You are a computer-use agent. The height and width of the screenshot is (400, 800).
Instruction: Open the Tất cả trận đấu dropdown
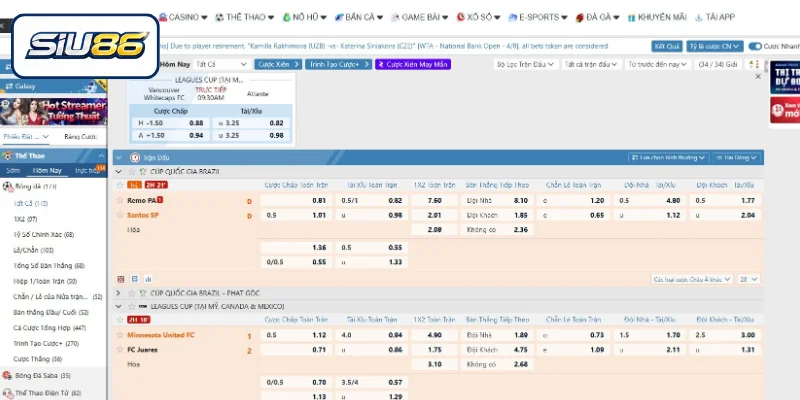click(x=591, y=64)
